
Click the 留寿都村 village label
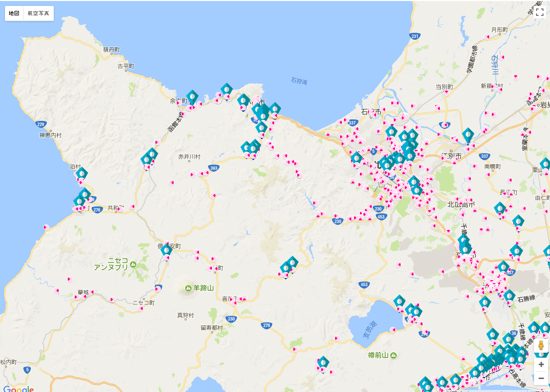(x=212, y=327)
